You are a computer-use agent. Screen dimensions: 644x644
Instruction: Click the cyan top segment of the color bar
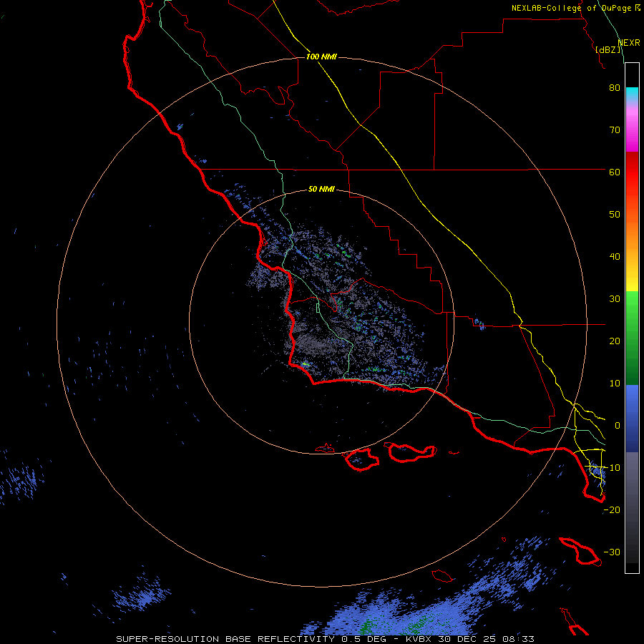(632, 95)
